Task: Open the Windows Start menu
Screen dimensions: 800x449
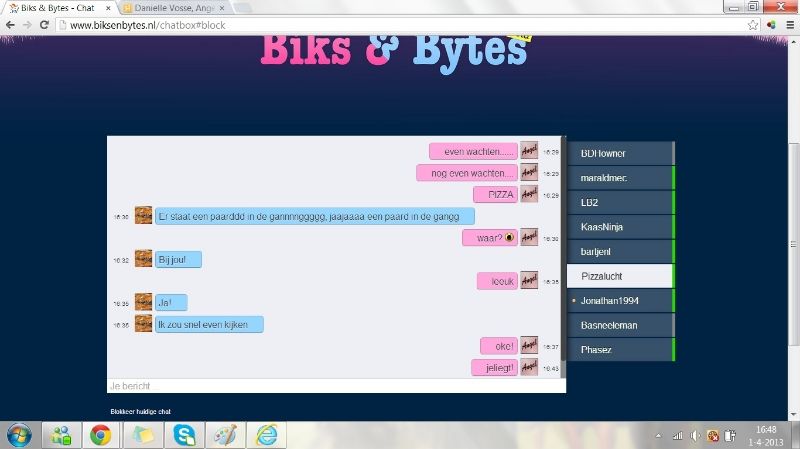Action: tap(19, 435)
